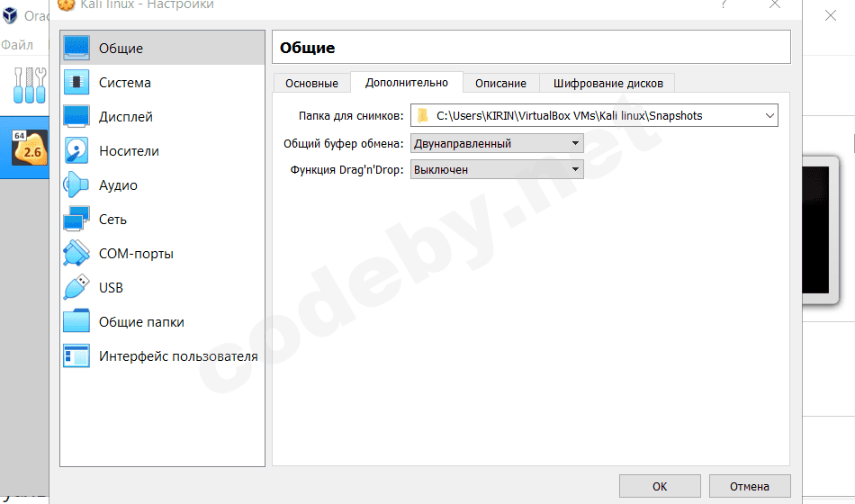Close the VirtualBox Manager window

pos(831,15)
